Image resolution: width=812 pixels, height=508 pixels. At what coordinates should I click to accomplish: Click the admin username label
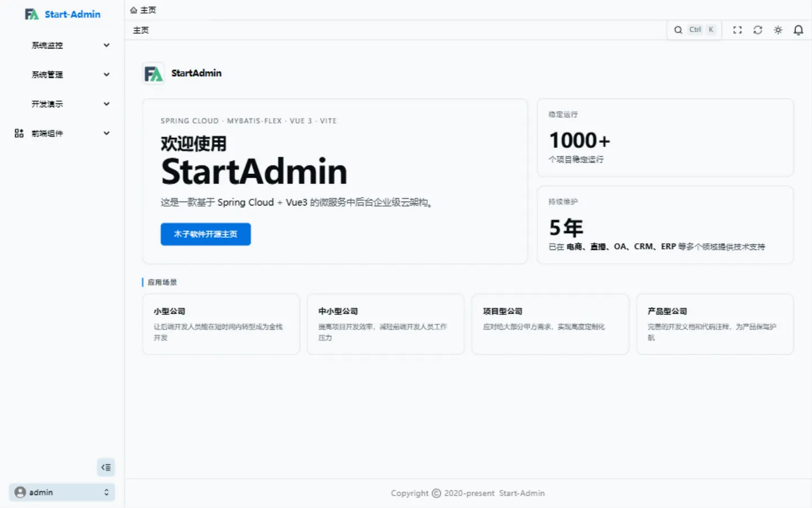tap(41, 492)
